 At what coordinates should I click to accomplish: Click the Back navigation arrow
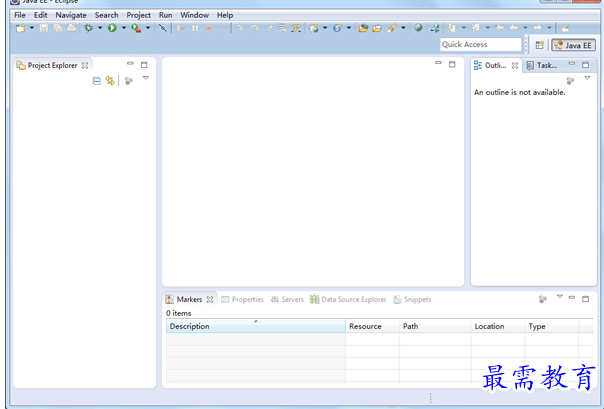(x=513, y=28)
